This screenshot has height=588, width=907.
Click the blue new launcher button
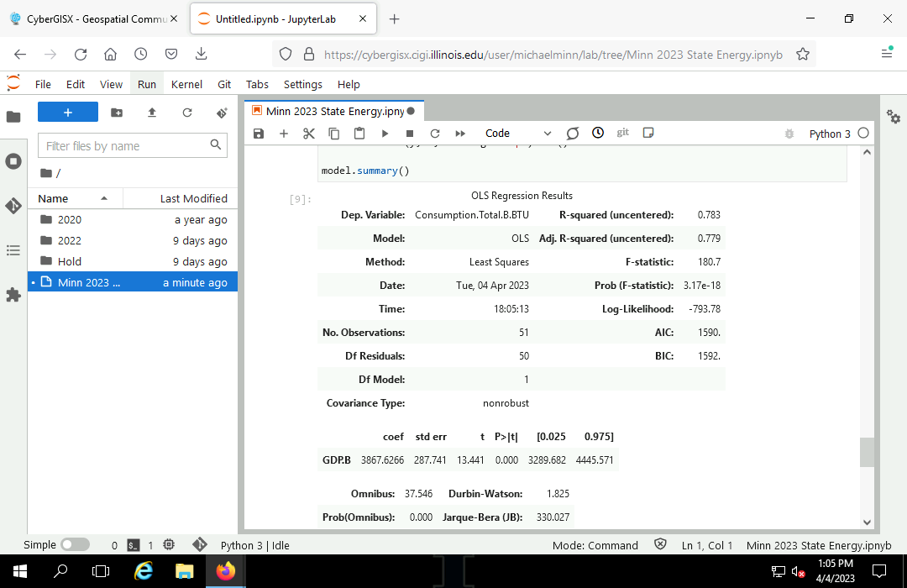coord(68,113)
